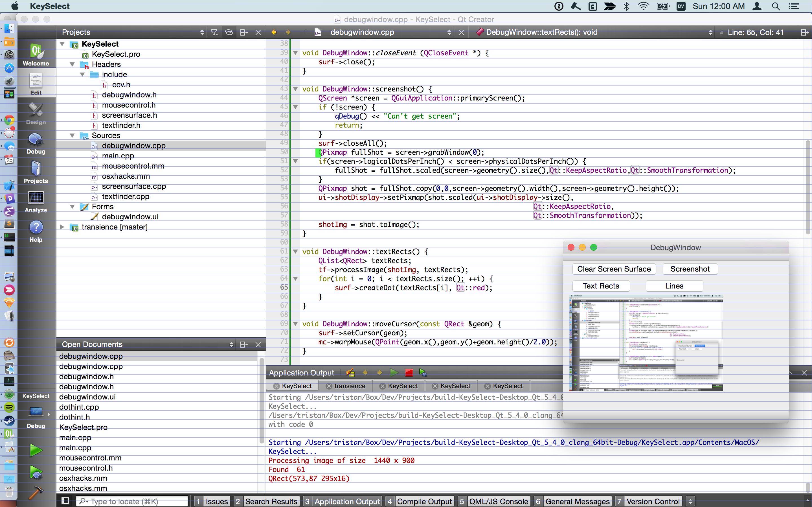
Task: Open the Version Control pane
Action: click(x=648, y=501)
